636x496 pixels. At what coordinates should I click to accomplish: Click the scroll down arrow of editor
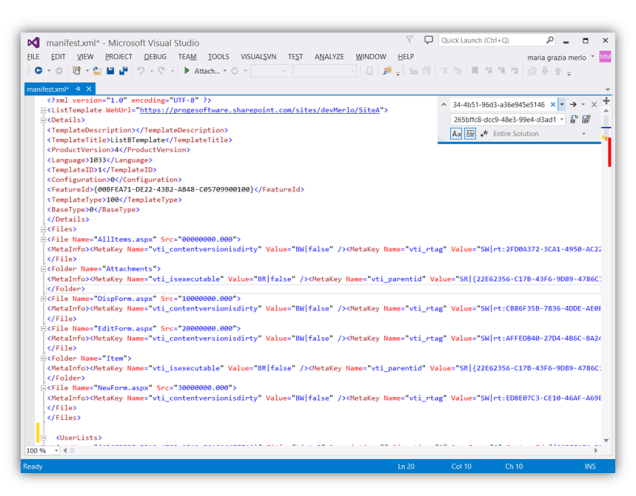pyautogui.click(x=606, y=440)
